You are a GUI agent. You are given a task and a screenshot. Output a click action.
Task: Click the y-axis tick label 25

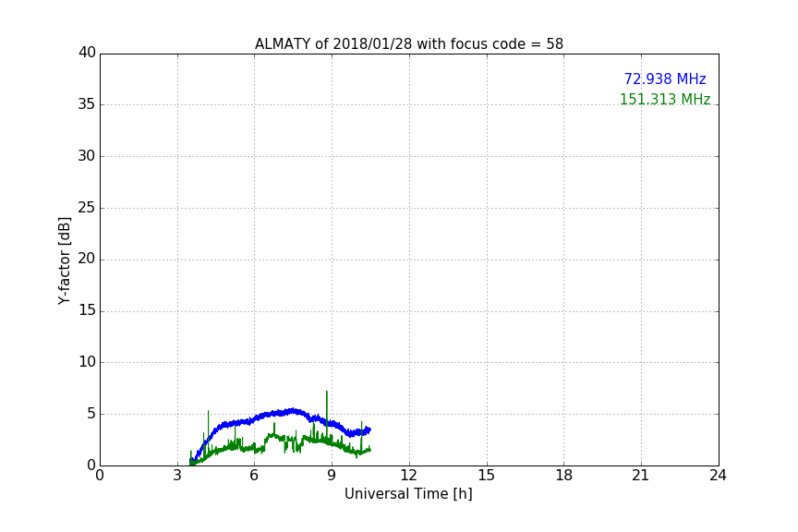87,207
